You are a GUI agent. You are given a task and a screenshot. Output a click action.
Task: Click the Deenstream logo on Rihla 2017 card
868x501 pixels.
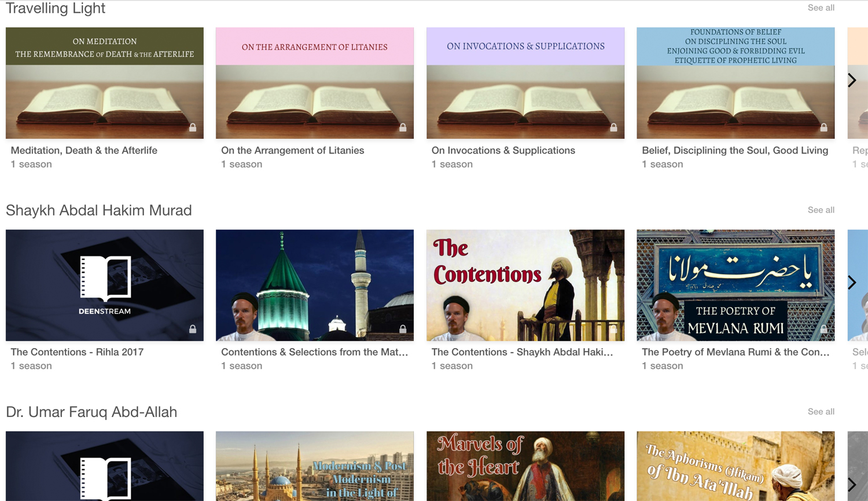tap(105, 285)
